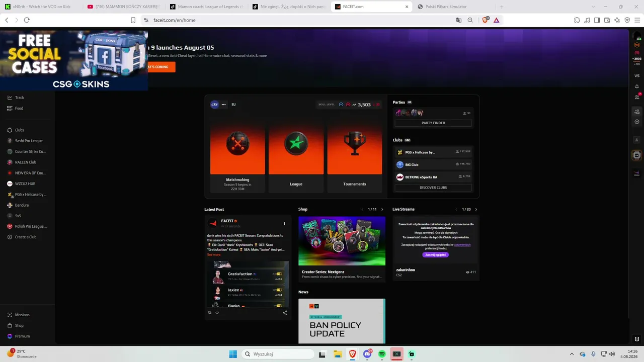Go to previous Live Stream
Image resolution: width=644 pixels, height=362 pixels.
pos(456,209)
